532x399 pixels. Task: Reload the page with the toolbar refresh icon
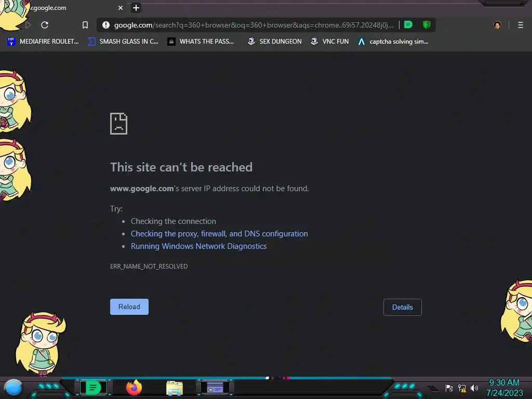pyautogui.click(x=45, y=25)
